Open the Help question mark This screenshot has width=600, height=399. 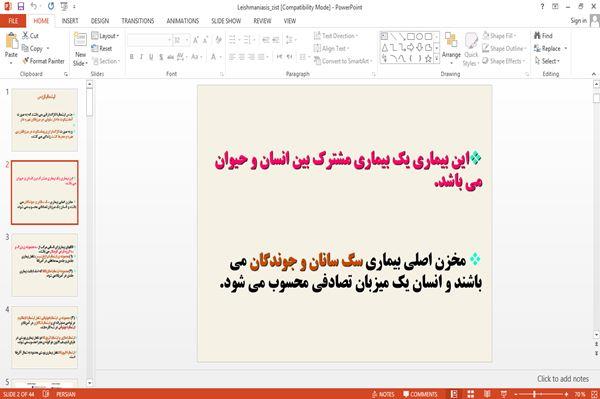click(x=542, y=7)
